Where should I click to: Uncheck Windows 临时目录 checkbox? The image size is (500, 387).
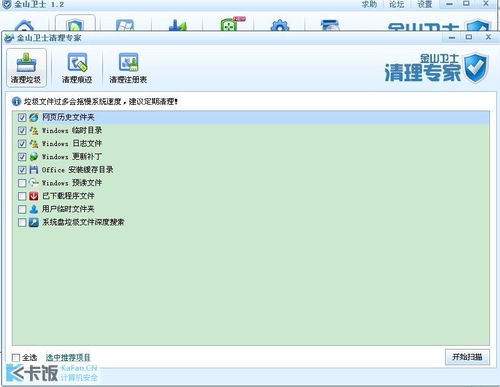(22, 130)
